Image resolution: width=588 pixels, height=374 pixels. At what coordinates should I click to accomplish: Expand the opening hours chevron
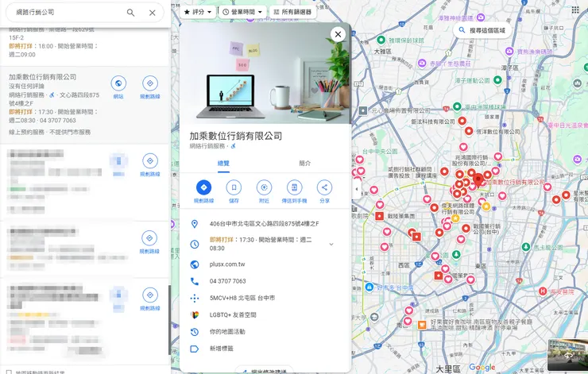point(331,244)
